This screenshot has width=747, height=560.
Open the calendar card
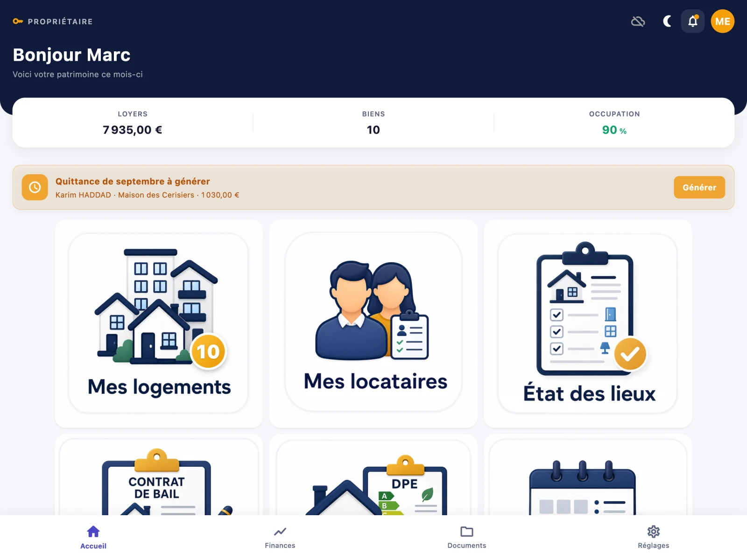[588, 475]
